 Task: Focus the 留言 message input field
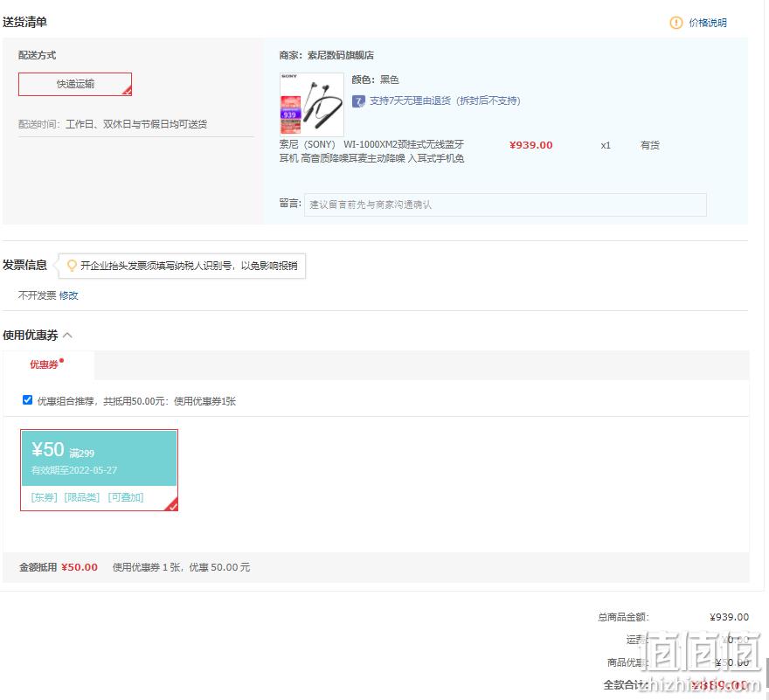pyautogui.click(x=505, y=204)
